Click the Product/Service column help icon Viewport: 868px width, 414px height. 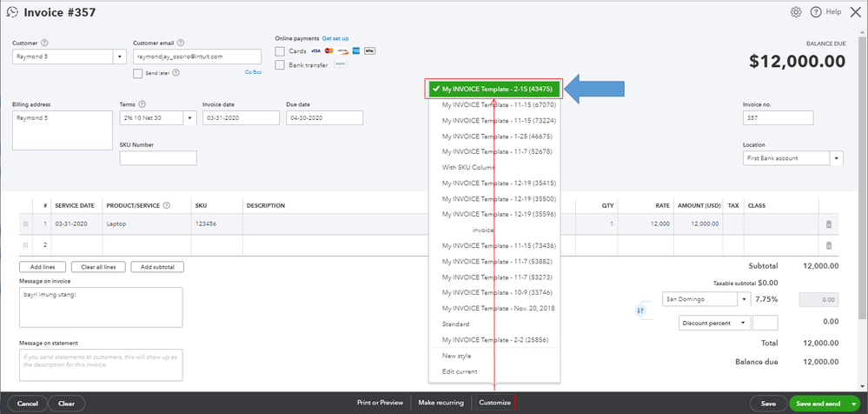coord(167,205)
